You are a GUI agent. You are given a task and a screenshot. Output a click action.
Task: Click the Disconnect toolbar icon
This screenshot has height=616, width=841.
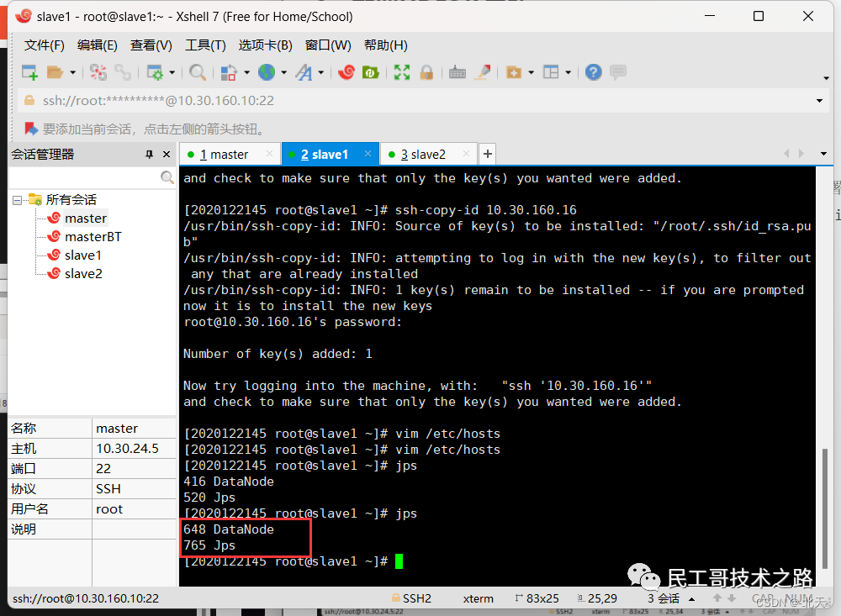98,72
